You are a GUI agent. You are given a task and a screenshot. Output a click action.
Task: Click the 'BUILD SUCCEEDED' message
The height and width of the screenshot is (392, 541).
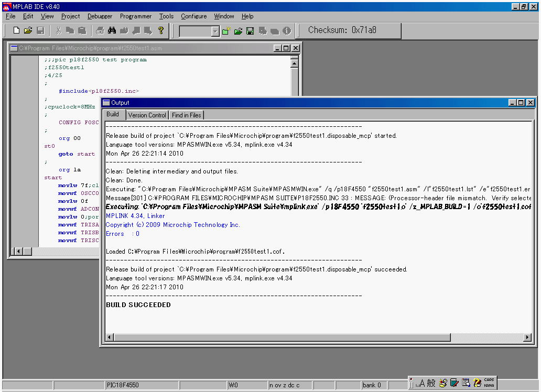(x=138, y=304)
